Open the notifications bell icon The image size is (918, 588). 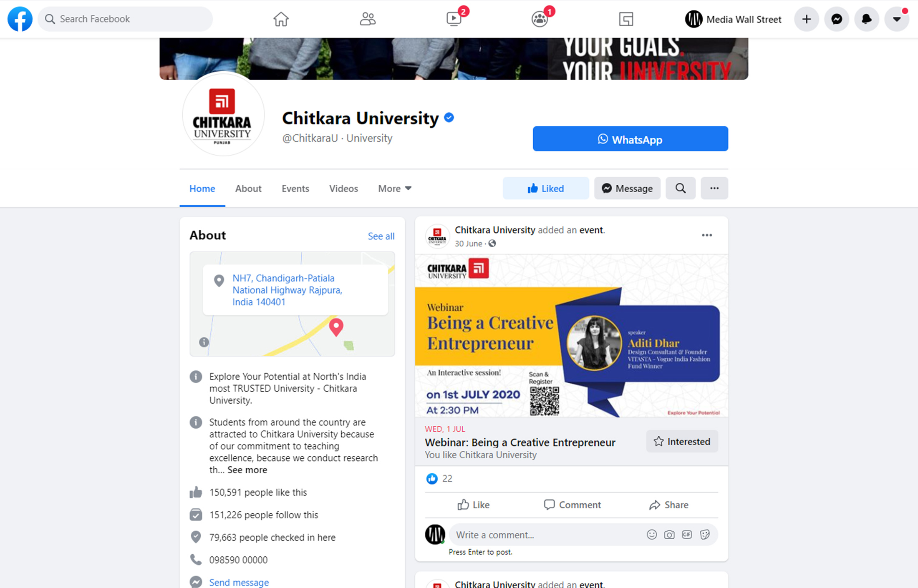point(867,19)
